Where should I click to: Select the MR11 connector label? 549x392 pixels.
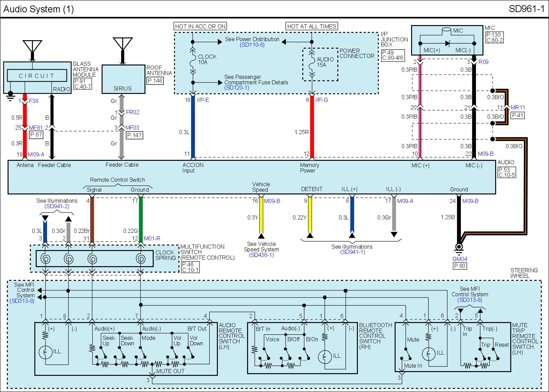518,108
